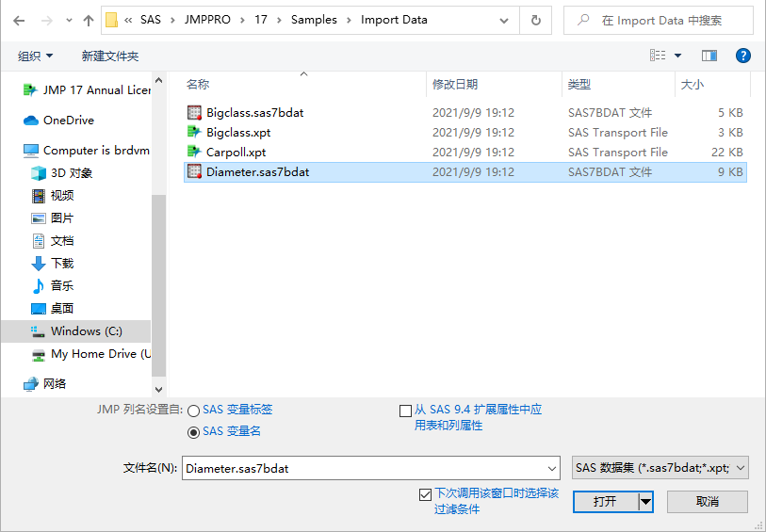Image resolution: width=766 pixels, height=532 pixels.
Task: Click the Bigclass.sas7bdat file icon
Action: 194,113
